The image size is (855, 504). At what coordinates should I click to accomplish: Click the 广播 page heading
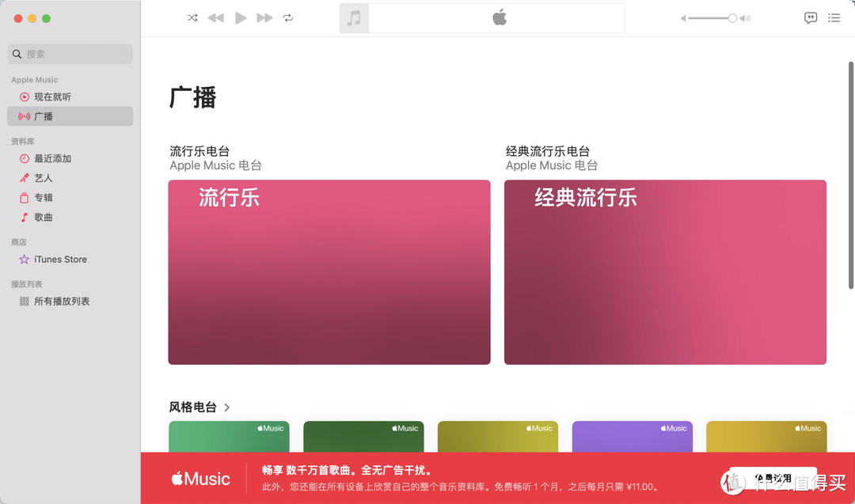(193, 97)
